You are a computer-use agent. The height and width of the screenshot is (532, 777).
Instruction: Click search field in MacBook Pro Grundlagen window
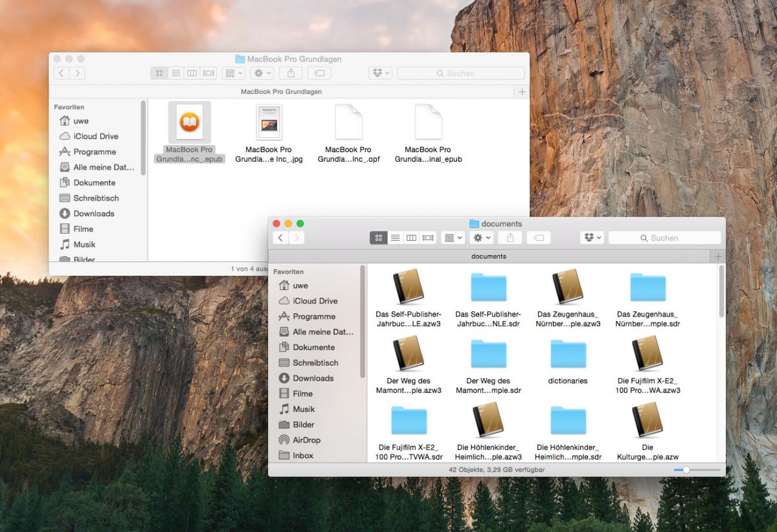click(x=461, y=74)
